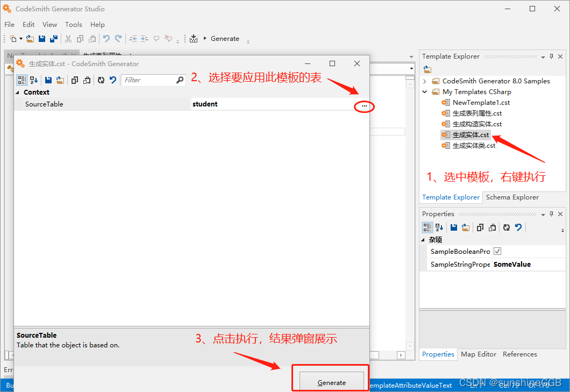
Task: Collapse the Context category
Action: click(17, 92)
